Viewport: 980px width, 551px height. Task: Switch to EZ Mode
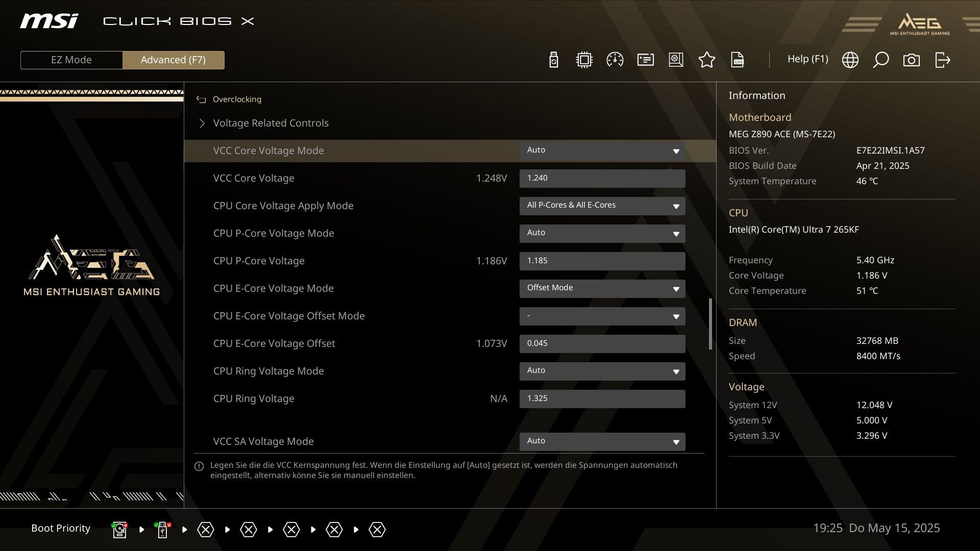tap(71, 60)
